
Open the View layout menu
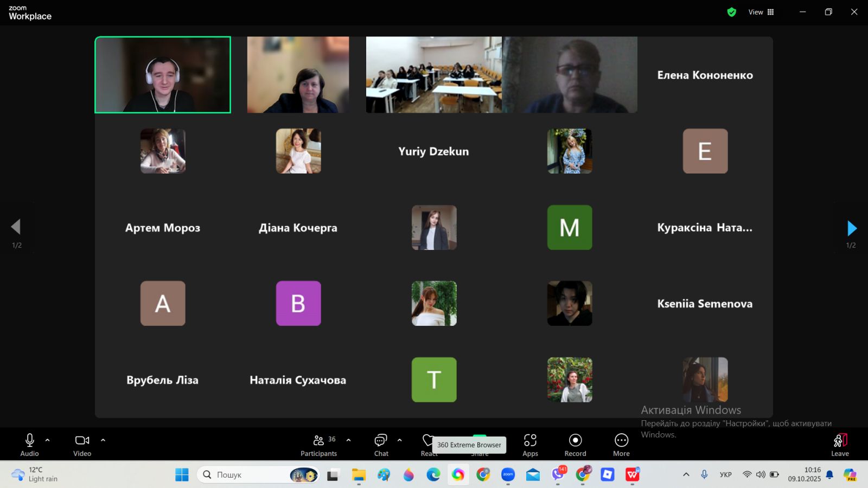click(x=761, y=12)
